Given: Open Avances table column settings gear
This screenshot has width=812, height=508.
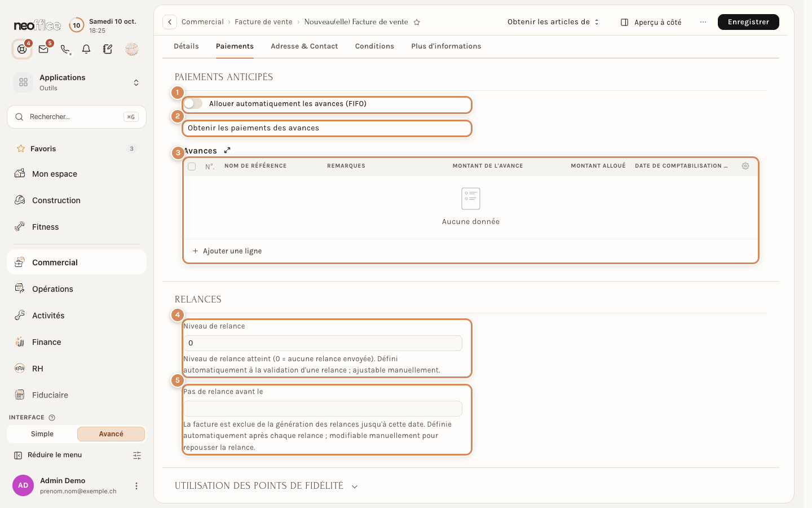Looking at the screenshot, I should pyautogui.click(x=745, y=166).
